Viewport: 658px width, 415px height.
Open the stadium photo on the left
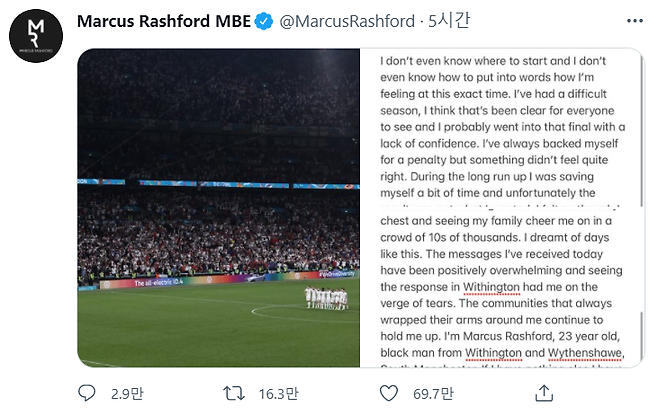click(219, 208)
